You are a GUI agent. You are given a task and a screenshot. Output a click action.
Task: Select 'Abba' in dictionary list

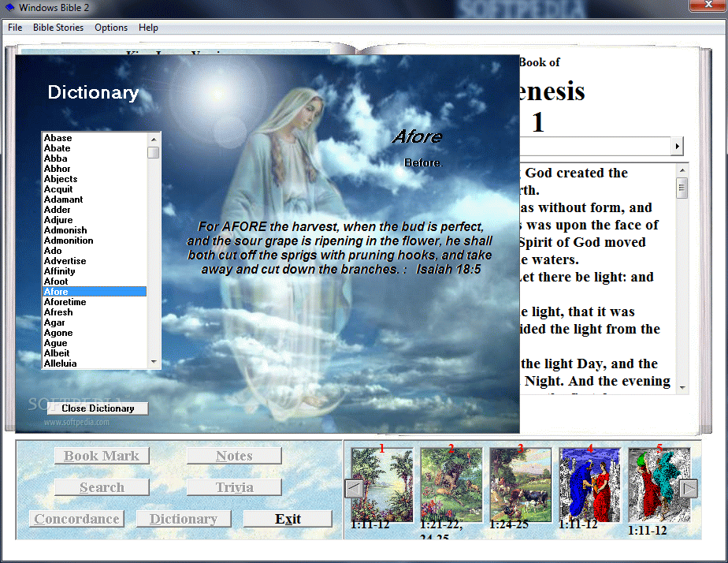point(95,158)
